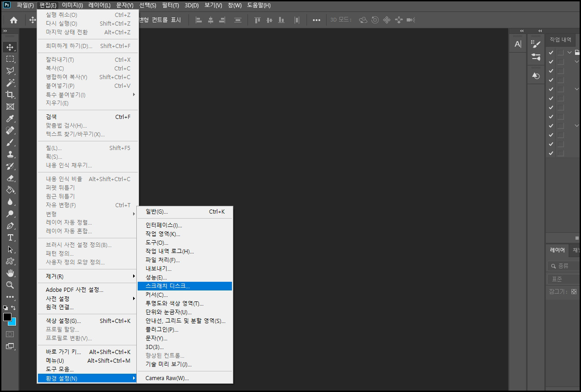
Task: Open the 필터(T) menu
Action: tap(170, 5)
